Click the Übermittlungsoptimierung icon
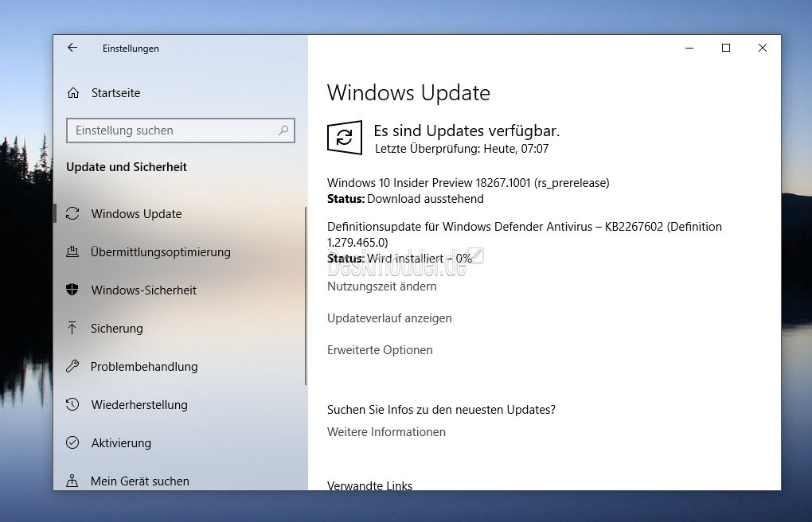 coord(72,251)
